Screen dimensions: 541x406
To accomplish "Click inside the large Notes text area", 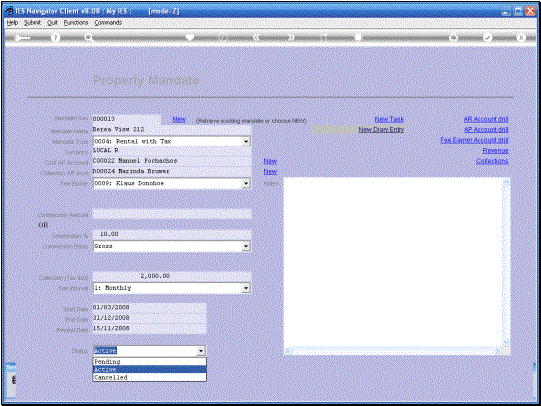I will [393, 262].
